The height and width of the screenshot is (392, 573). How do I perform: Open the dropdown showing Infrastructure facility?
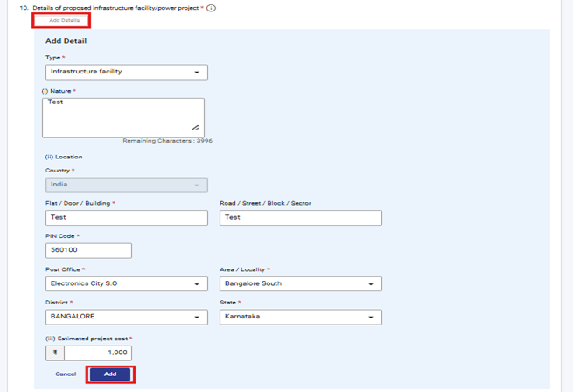pos(126,73)
